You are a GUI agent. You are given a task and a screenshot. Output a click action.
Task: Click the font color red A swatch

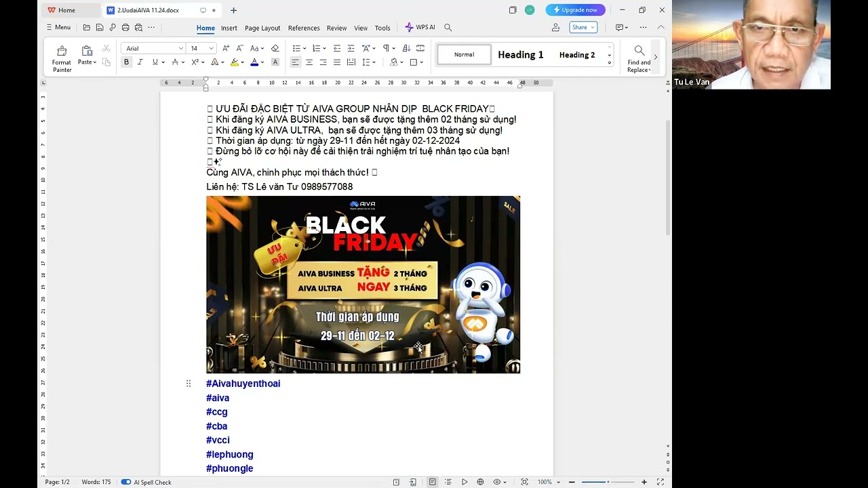pos(254,62)
